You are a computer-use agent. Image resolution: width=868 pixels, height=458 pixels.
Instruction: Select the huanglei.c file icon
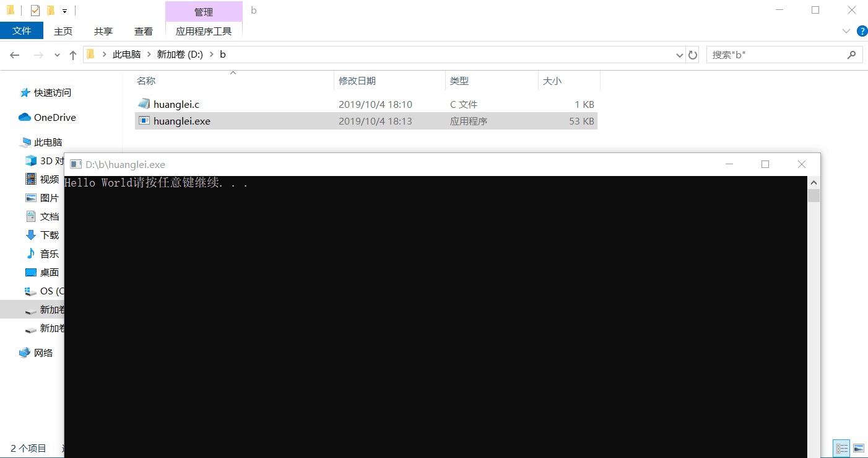[144, 104]
